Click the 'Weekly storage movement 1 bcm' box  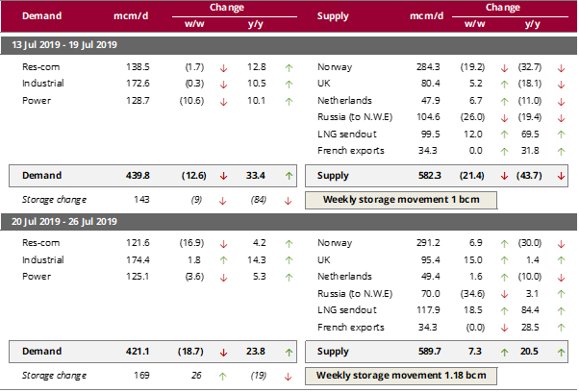(x=403, y=200)
